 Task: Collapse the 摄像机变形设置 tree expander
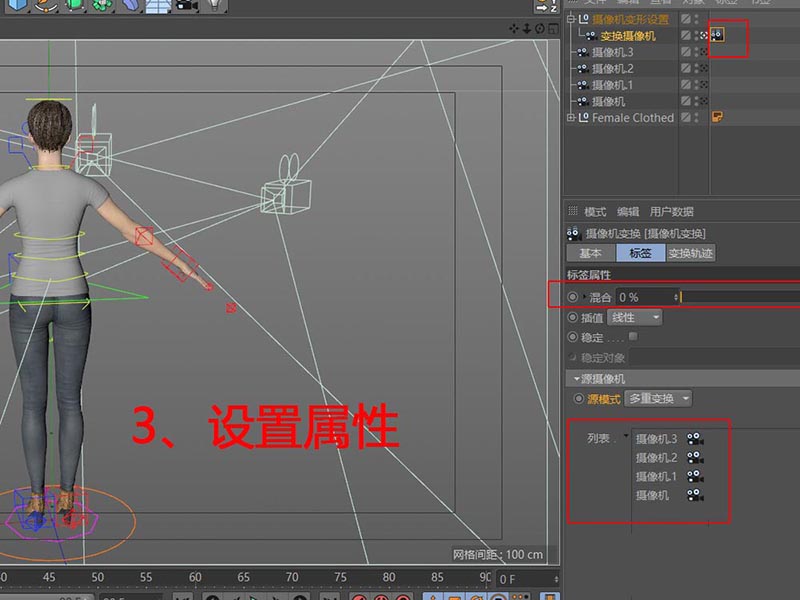570,19
